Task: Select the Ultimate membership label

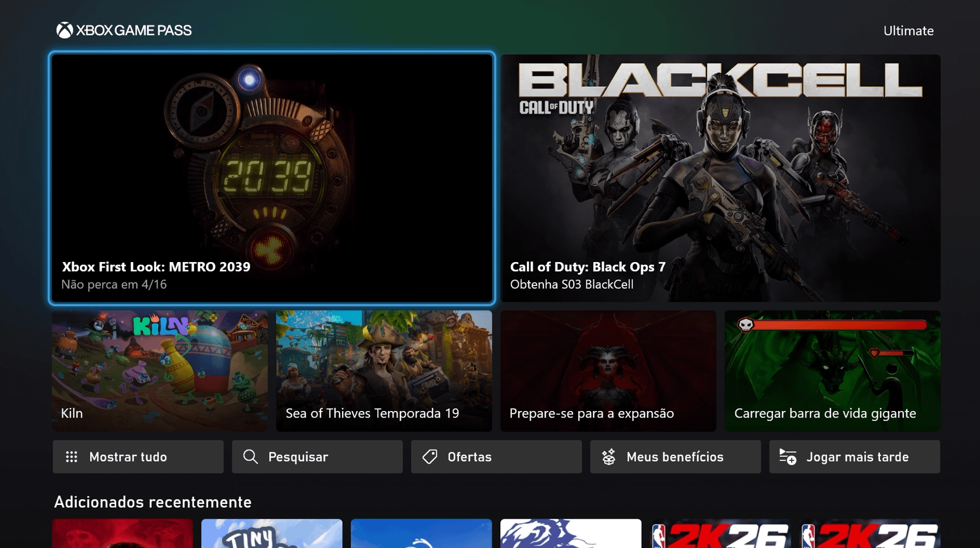Action: click(908, 31)
